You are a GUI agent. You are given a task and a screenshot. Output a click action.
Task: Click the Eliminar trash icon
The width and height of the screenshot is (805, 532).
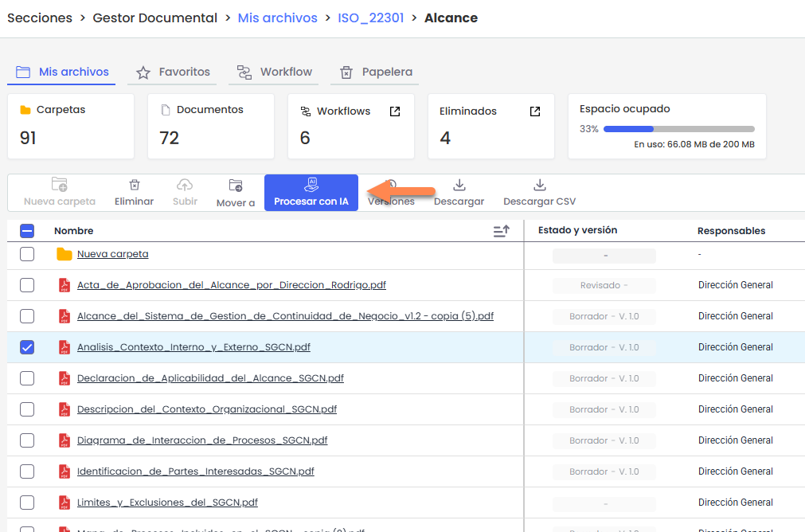point(134,186)
